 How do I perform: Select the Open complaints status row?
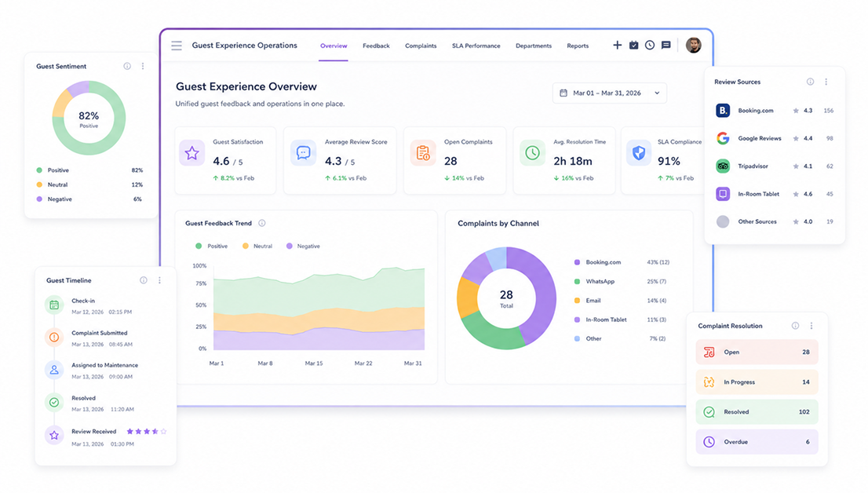[757, 352]
